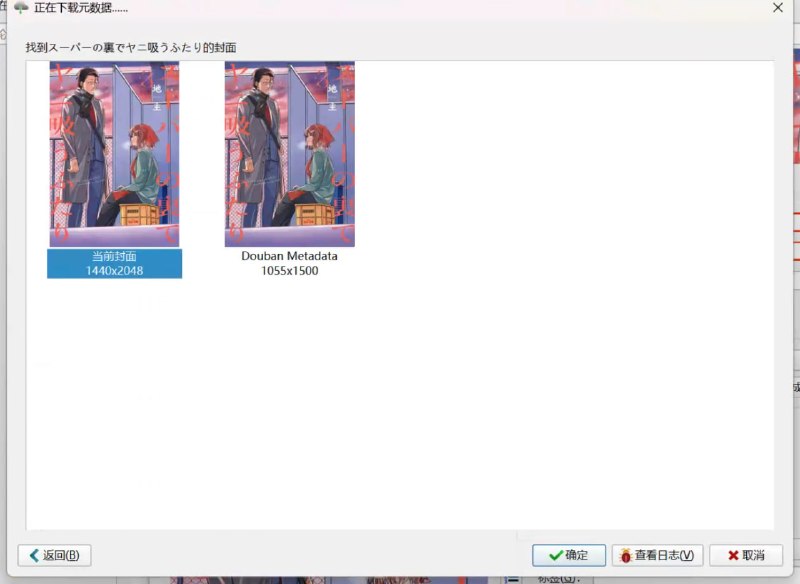Click the red X icon on 取消
The image size is (800, 584).
(x=733, y=555)
